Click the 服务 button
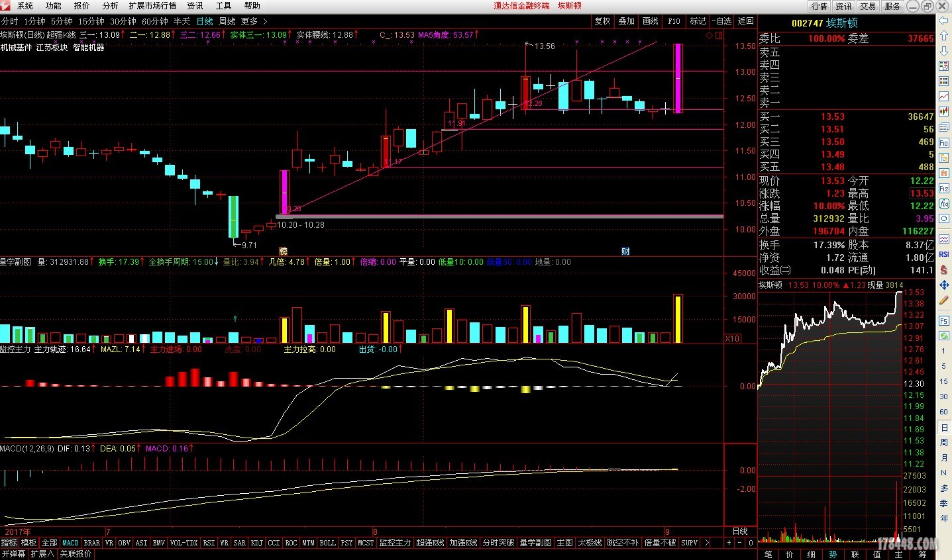This screenshot has height=560, width=952. coord(892,6)
